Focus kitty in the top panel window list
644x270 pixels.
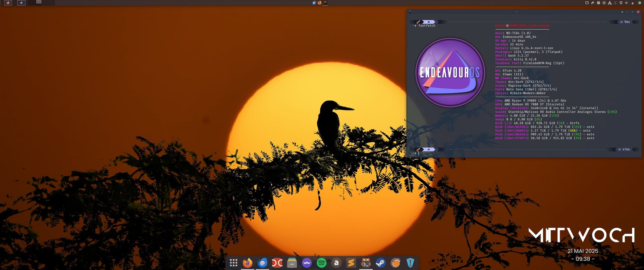pyautogui.click(x=325, y=3)
